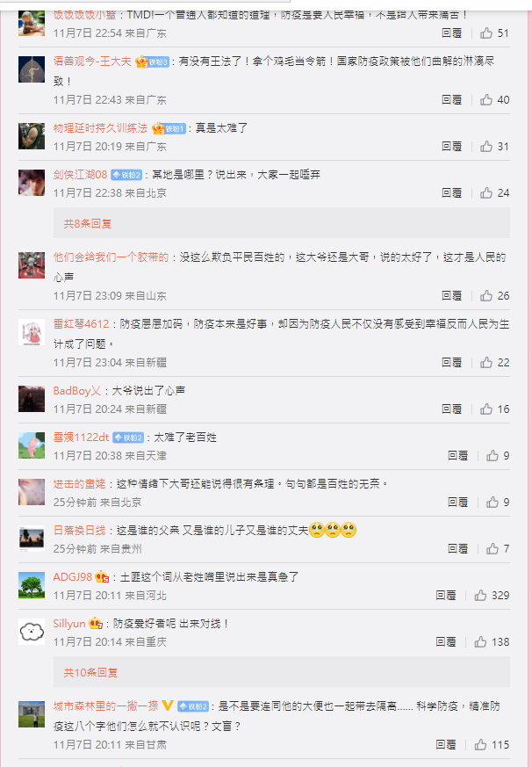
Task: Open the 日落换日线 username link
Action: point(79,531)
